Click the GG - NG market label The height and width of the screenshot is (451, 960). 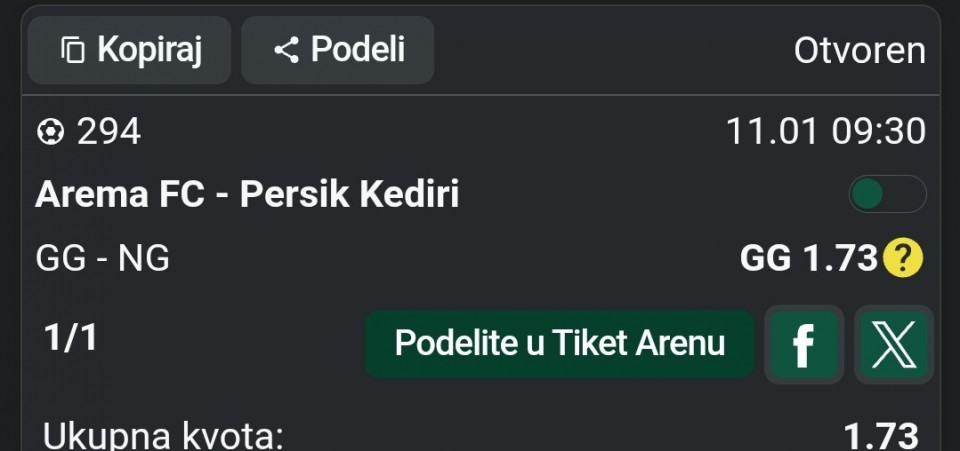coord(102,259)
